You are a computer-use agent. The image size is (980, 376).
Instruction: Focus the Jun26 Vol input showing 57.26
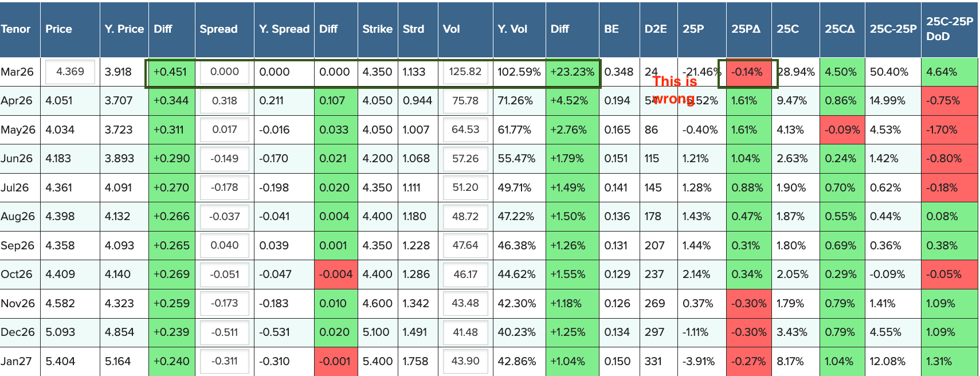pos(465,159)
